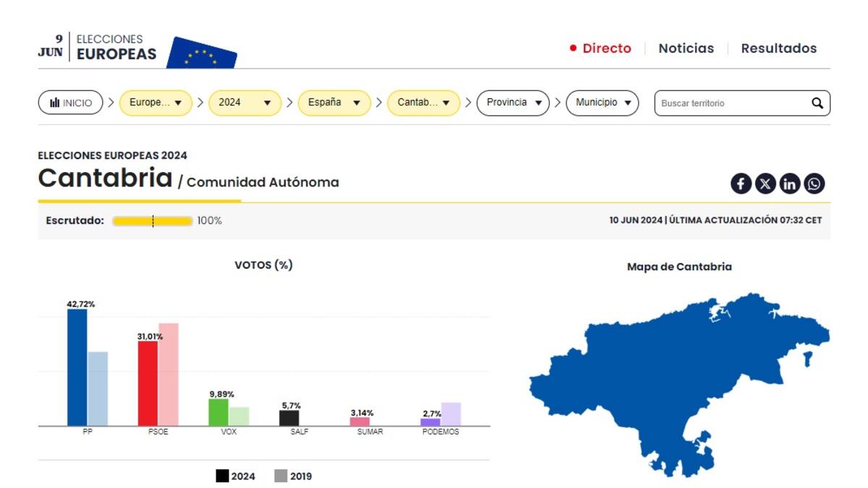Share results on LinkedIn
Screen dimensions: 868x488
point(790,184)
